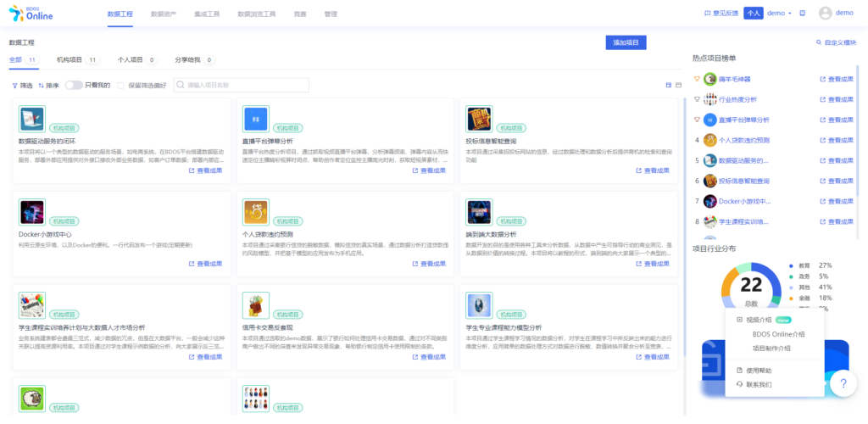The image size is (868, 424).
Task: Click 投标信息智能查询 avatar in ranking
Action: (710, 181)
